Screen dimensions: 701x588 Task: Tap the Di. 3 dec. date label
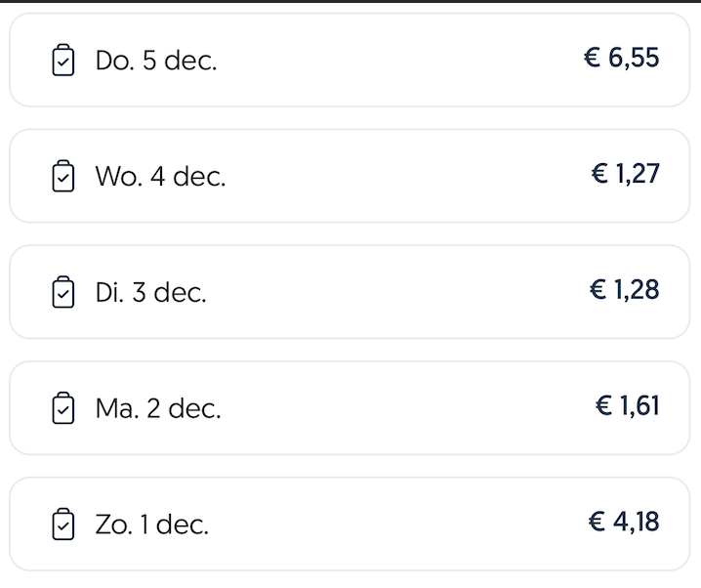pos(151,292)
